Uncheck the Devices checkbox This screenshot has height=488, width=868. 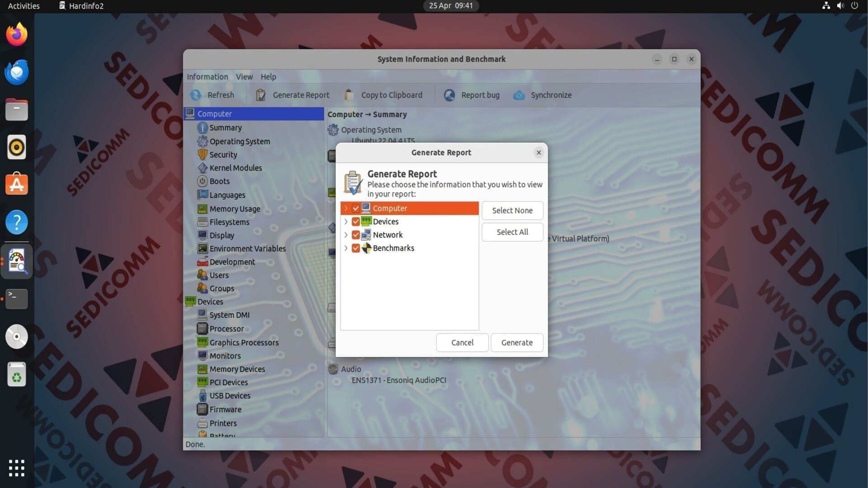coord(356,221)
